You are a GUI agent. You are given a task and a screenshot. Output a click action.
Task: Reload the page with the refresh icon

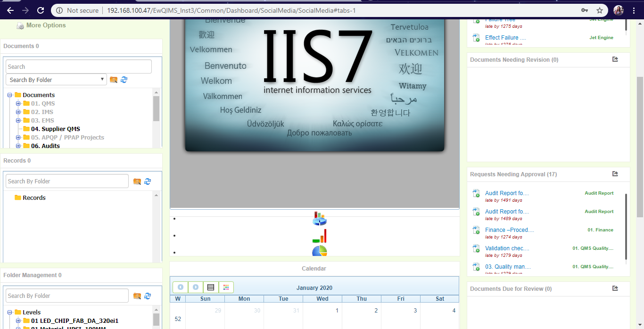click(x=41, y=10)
